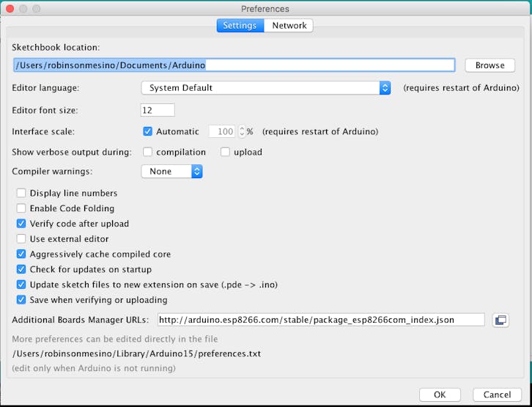Toggle Verify code after upload
This screenshot has width=532, height=407.
[x=21, y=224]
